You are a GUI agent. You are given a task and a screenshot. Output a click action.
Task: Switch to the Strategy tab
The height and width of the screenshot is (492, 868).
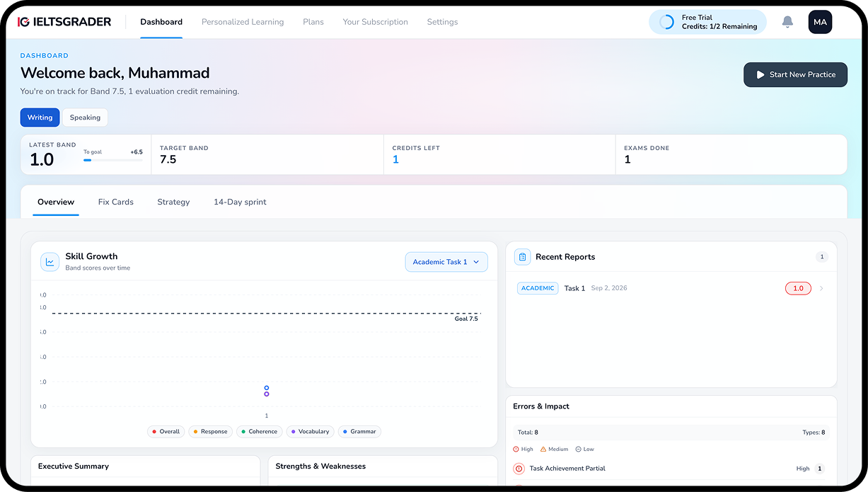click(173, 202)
